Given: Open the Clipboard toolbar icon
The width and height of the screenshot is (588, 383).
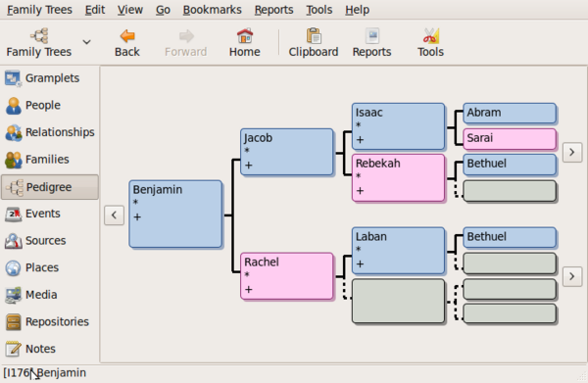Looking at the screenshot, I should point(314,36).
